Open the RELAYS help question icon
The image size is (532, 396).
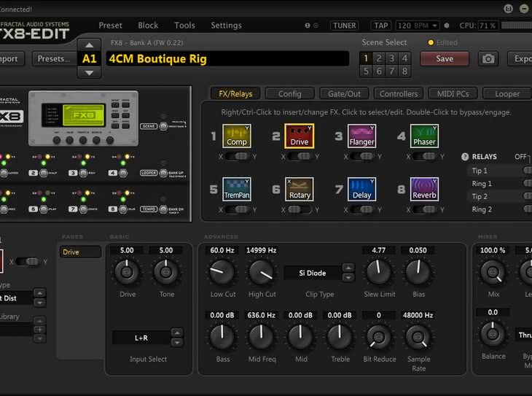point(465,157)
